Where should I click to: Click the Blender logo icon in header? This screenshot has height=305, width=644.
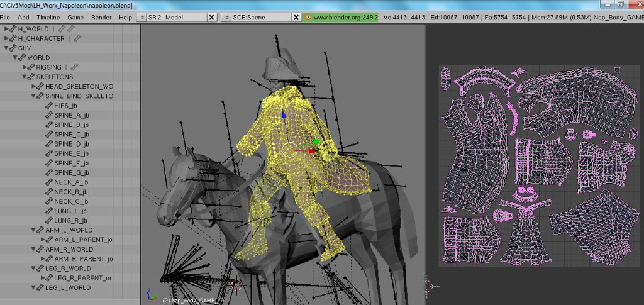click(308, 17)
